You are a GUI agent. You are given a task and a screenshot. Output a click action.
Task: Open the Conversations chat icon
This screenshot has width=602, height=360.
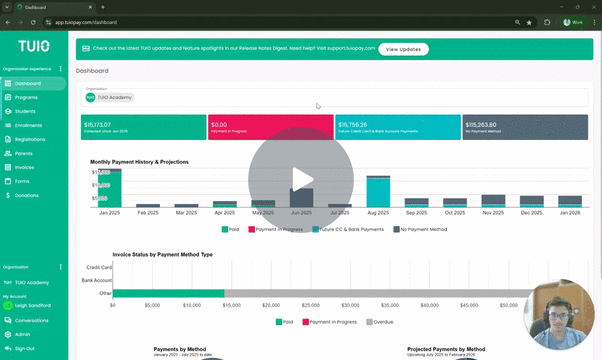point(8,320)
